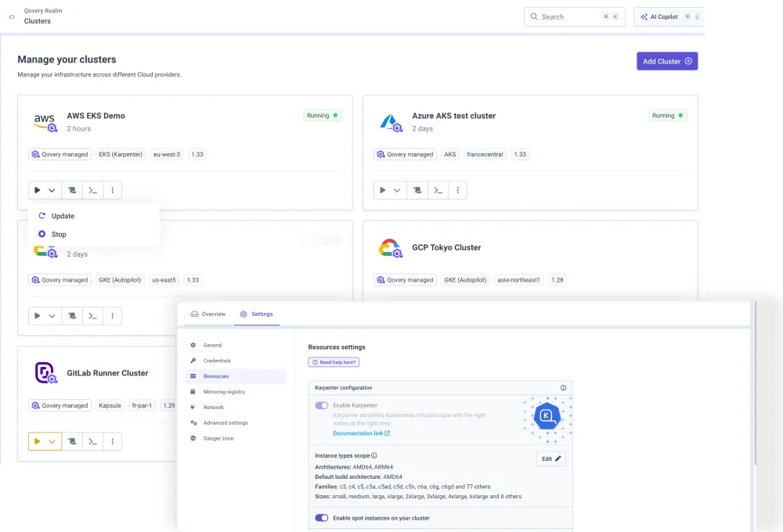Viewport: 783px width, 532px height.
Task: Click the eu-west-3 region tag
Action: [167, 154]
